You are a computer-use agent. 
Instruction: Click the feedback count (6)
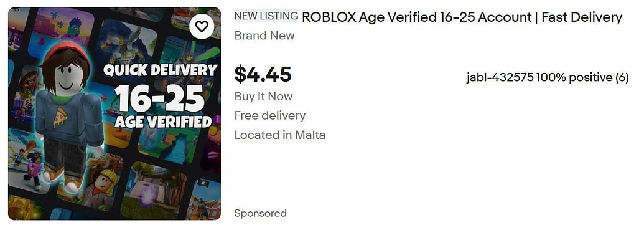tap(622, 77)
